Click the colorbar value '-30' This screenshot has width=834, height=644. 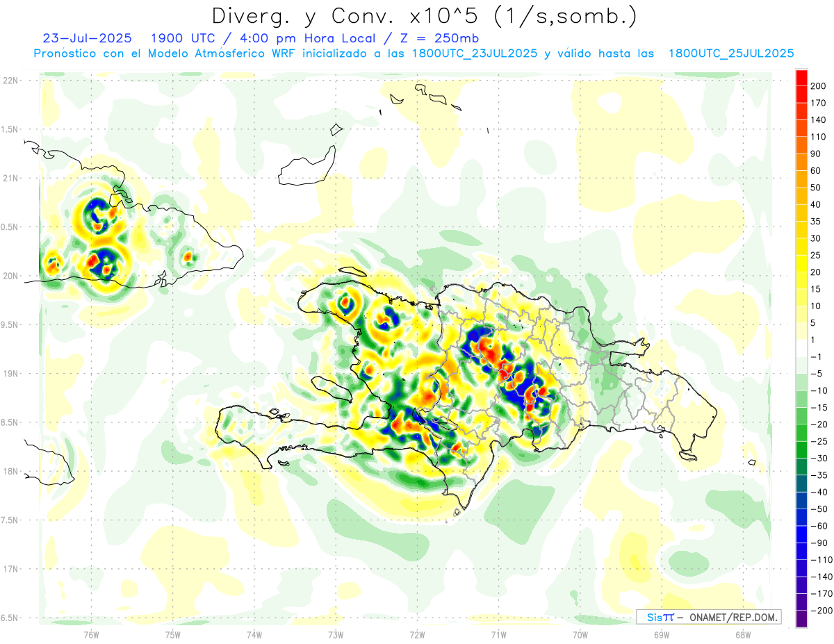click(x=819, y=458)
